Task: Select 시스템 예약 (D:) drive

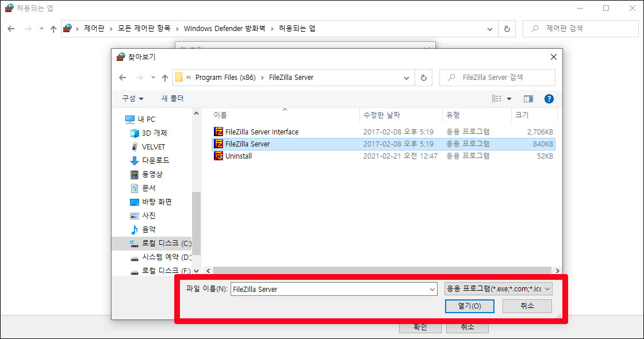Action: coord(160,257)
